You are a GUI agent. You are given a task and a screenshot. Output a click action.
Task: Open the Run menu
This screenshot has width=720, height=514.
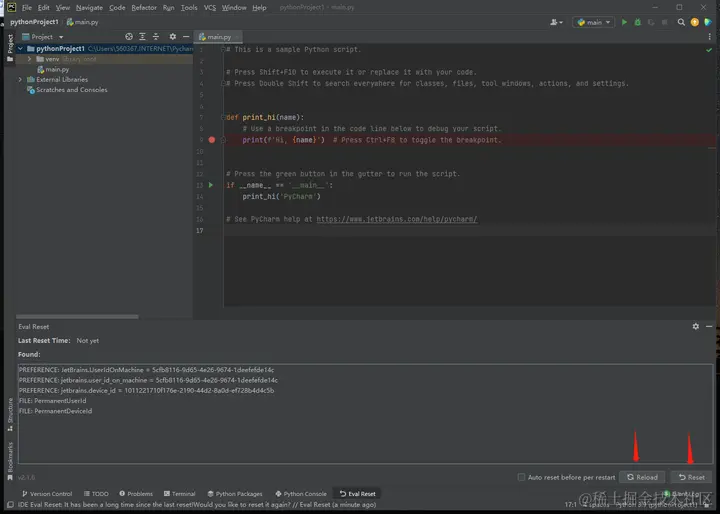(x=169, y=7)
